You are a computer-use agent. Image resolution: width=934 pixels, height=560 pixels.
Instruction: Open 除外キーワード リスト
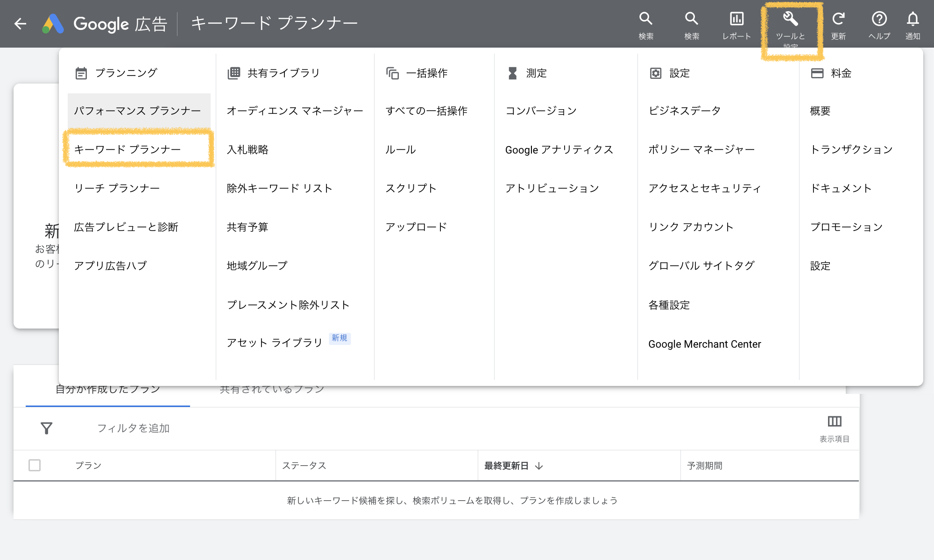(x=279, y=188)
